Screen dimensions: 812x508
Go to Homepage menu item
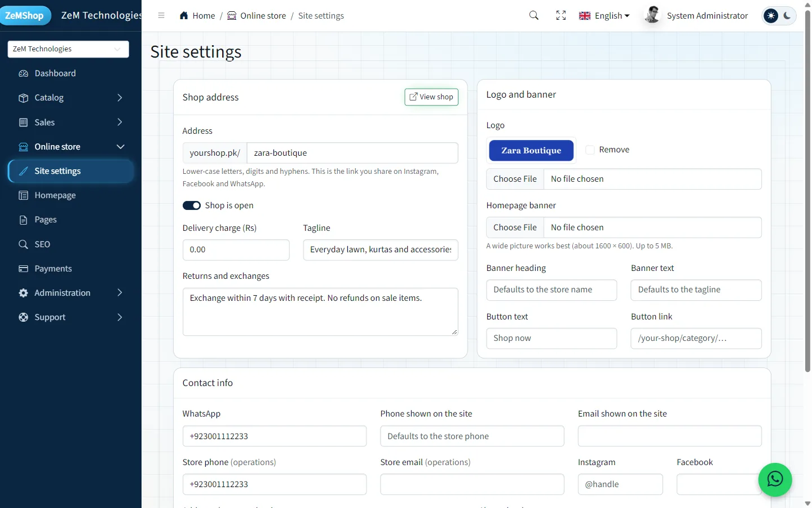71,195
